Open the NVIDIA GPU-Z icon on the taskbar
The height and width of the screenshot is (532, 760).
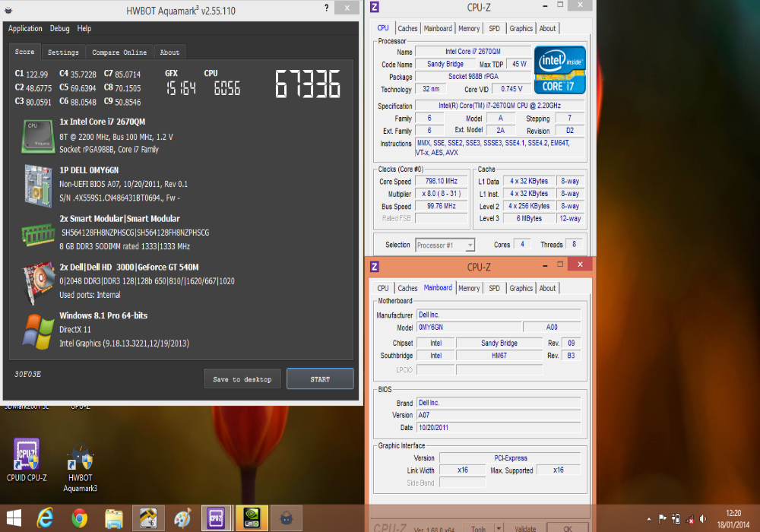click(x=252, y=518)
